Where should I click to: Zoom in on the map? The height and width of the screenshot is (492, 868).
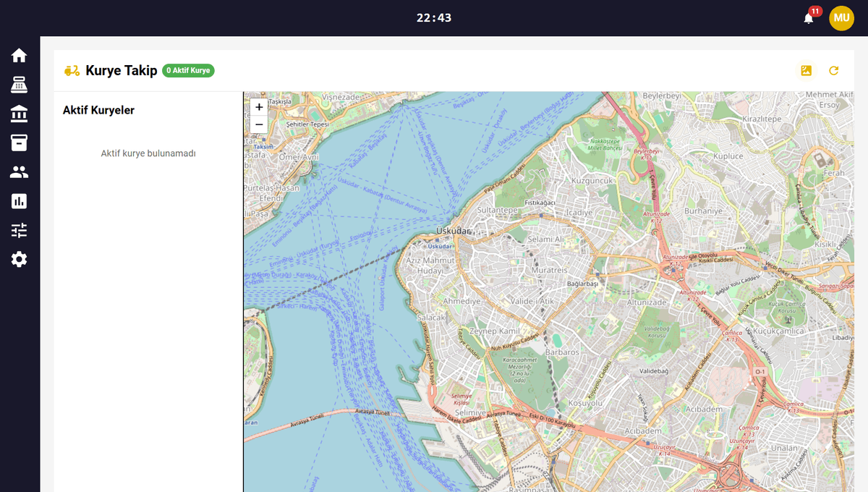(259, 107)
